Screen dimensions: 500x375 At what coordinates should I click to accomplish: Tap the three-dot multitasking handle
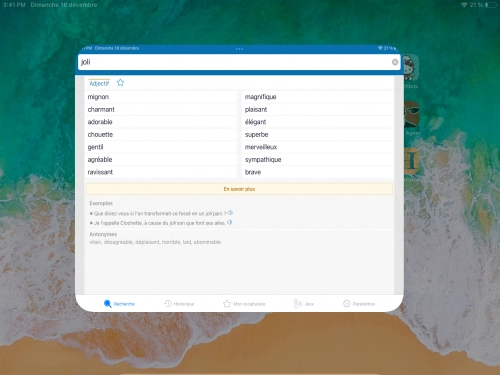tap(239, 49)
